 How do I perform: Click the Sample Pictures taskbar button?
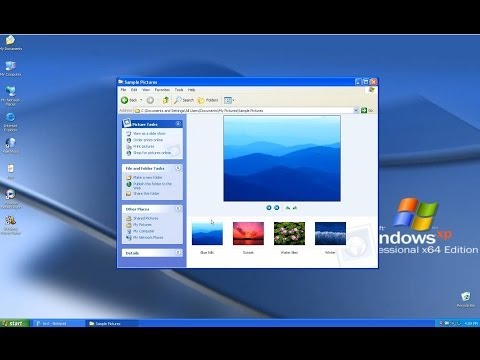click(x=112, y=323)
